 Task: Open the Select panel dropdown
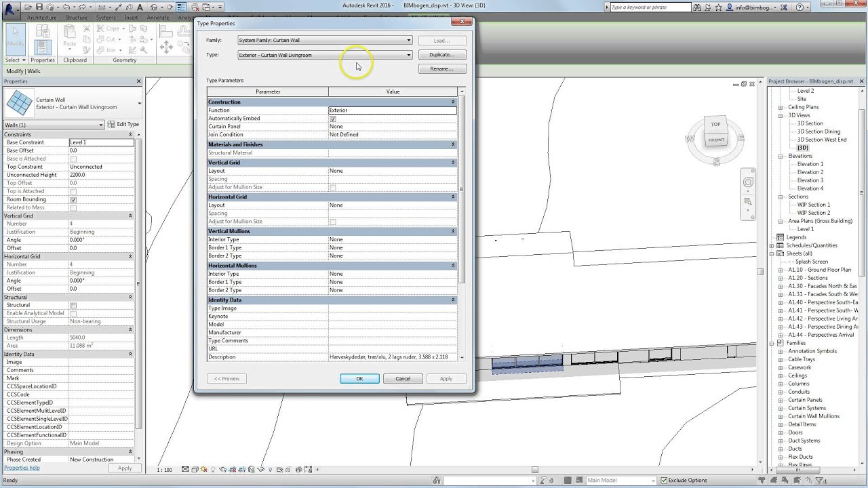pos(15,60)
